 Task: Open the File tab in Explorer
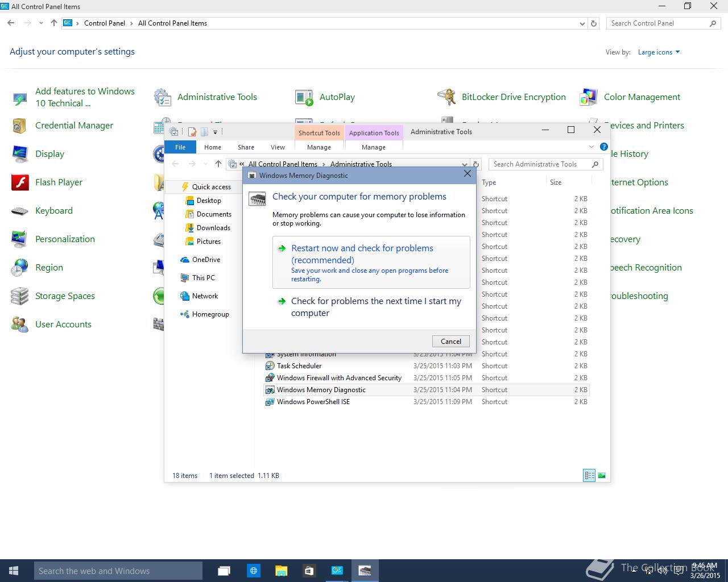pos(180,147)
